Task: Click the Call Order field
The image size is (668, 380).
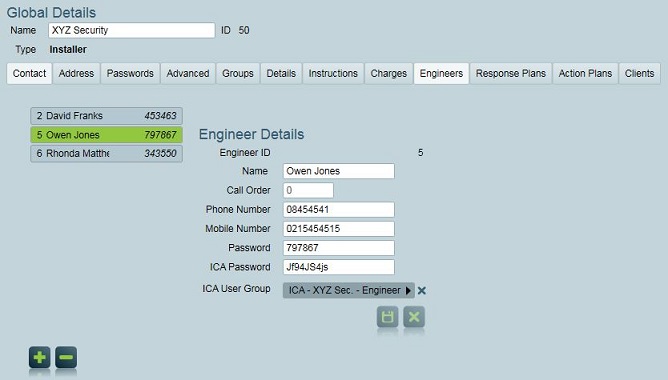Action: (308, 190)
